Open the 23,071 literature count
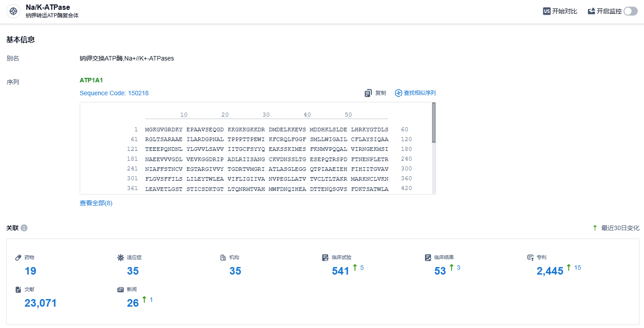This screenshot has height=328, width=644. tap(41, 303)
